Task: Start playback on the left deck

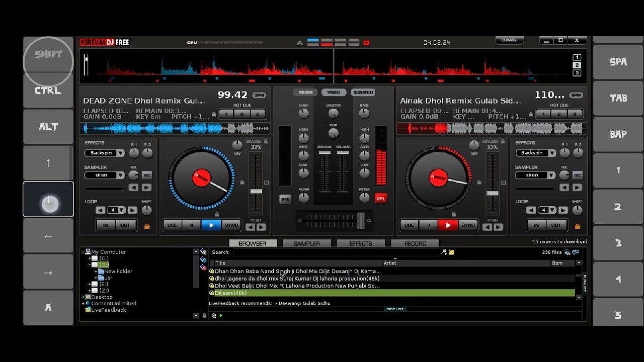Action: coord(211,225)
